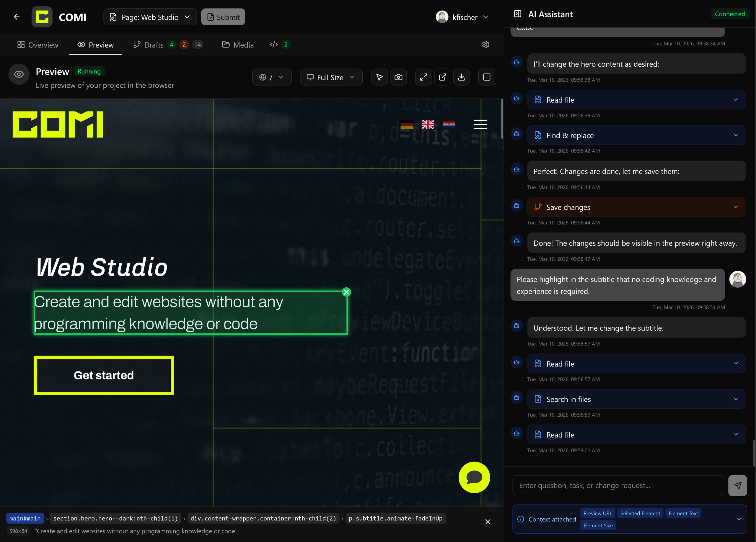Click the large COMI logo in the preview
756x542 pixels.
coord(58,125)
